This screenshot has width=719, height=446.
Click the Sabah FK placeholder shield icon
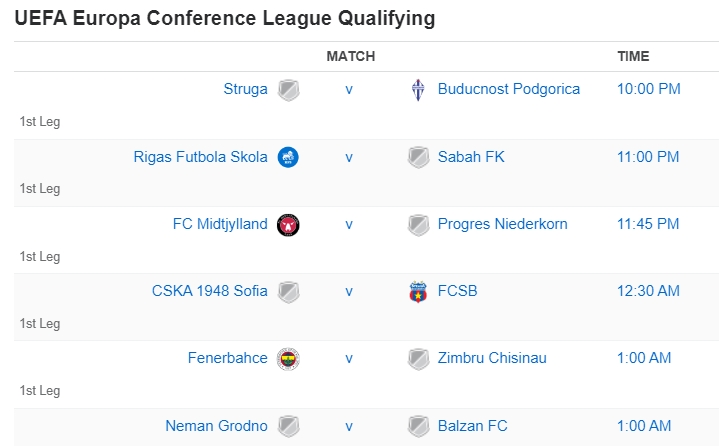click(x=418, y=157)
